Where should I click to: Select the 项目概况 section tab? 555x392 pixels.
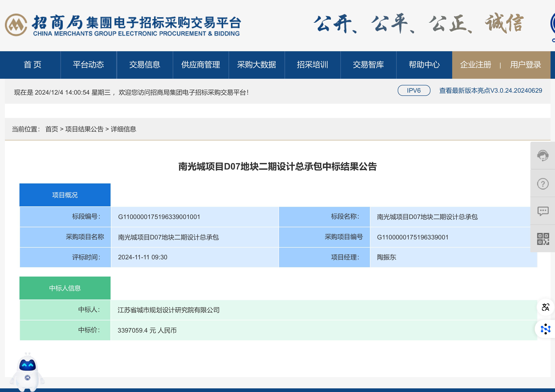click(65, 195)
